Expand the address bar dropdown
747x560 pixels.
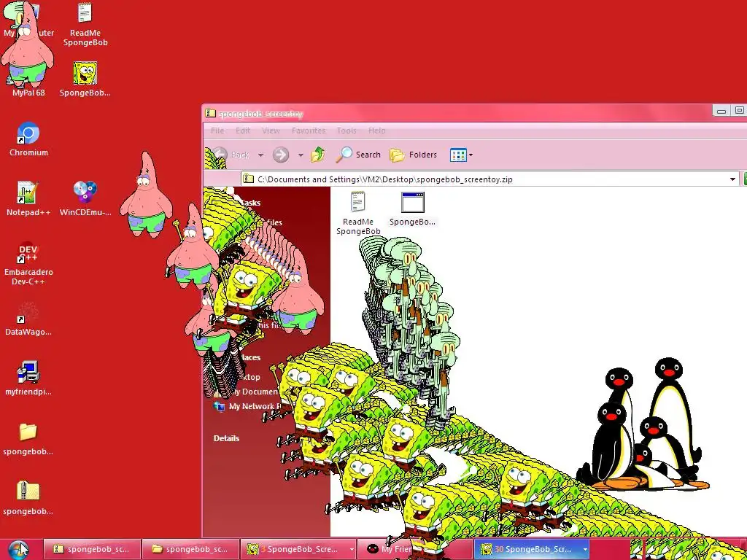click(732, 179)
